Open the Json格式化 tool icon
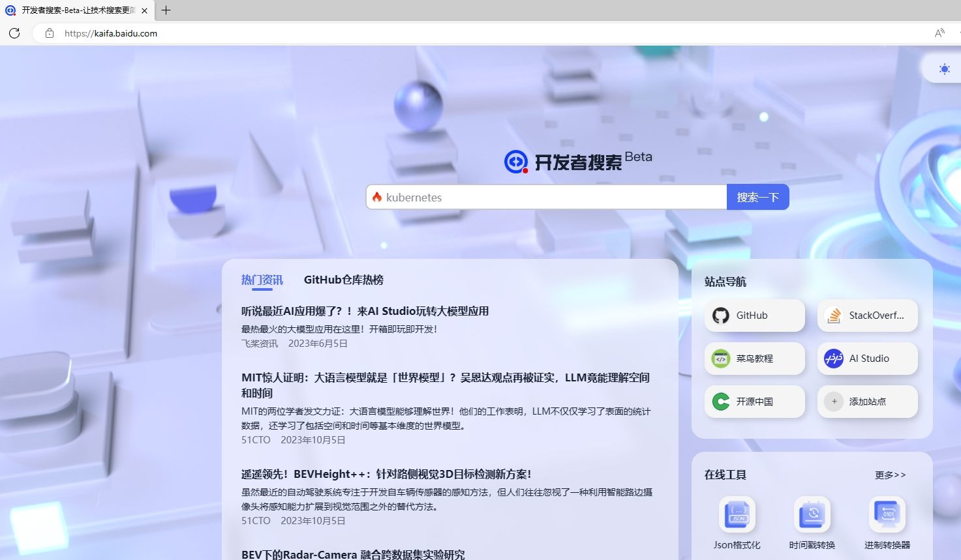The width and height of the screenshot is (961, 560). point(737,515)
